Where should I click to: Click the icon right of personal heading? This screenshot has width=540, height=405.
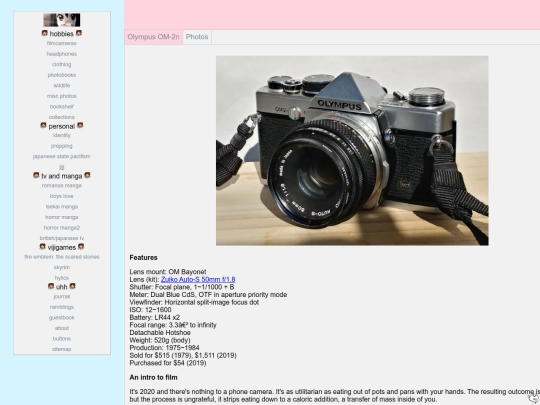[80, 125]
